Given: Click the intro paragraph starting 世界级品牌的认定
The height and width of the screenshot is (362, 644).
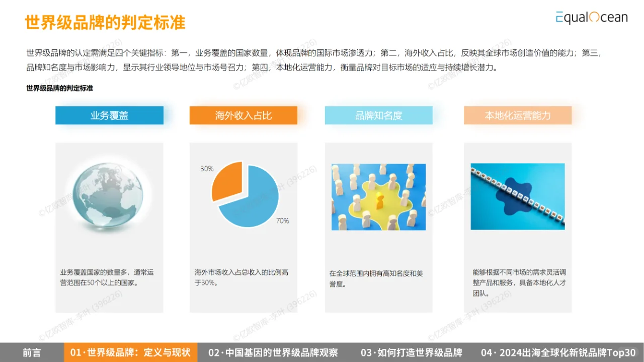Looking at the screenshot, I should tap(313, 60).
